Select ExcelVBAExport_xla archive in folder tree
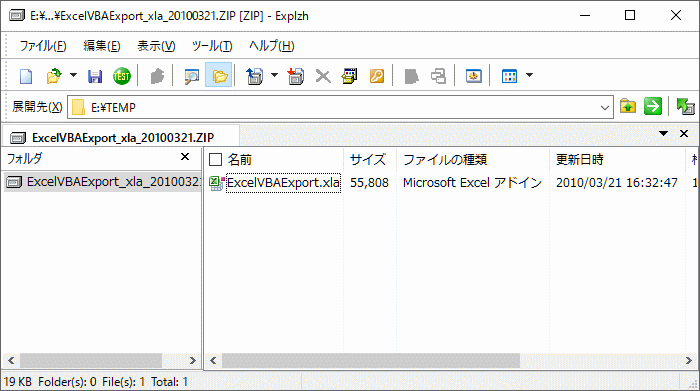Screen dimensions: 700x391 point(103,182)
